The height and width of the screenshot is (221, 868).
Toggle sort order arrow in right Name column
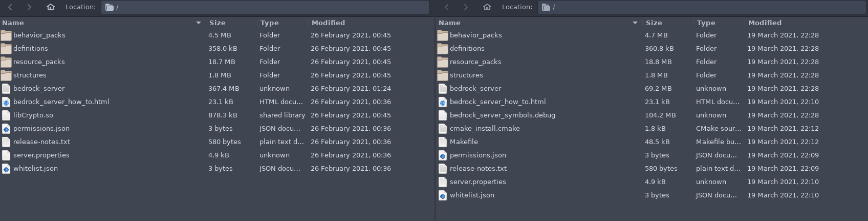(x=635, y=23)
